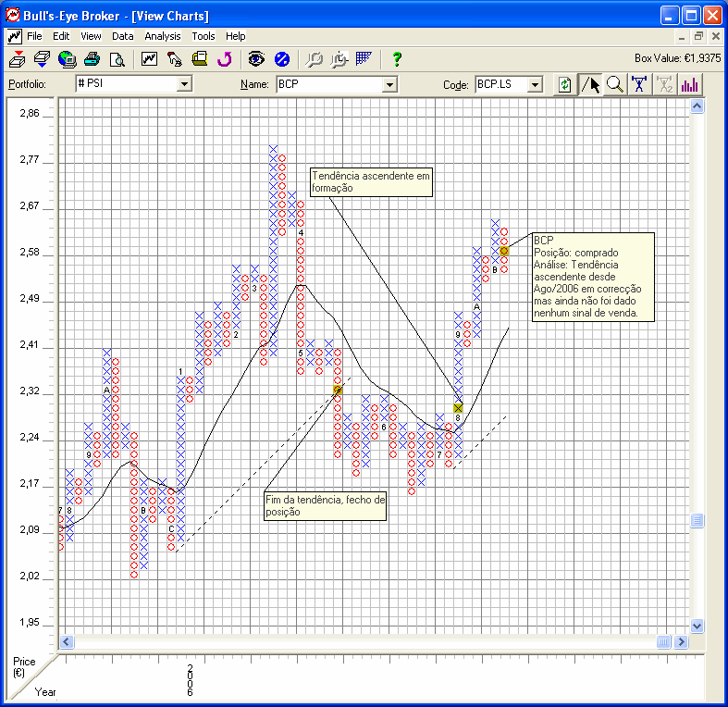The height and width of the screenshot is (707, 728).
Task: Click the green question mark help icon
Action: (x=397, y=59)
